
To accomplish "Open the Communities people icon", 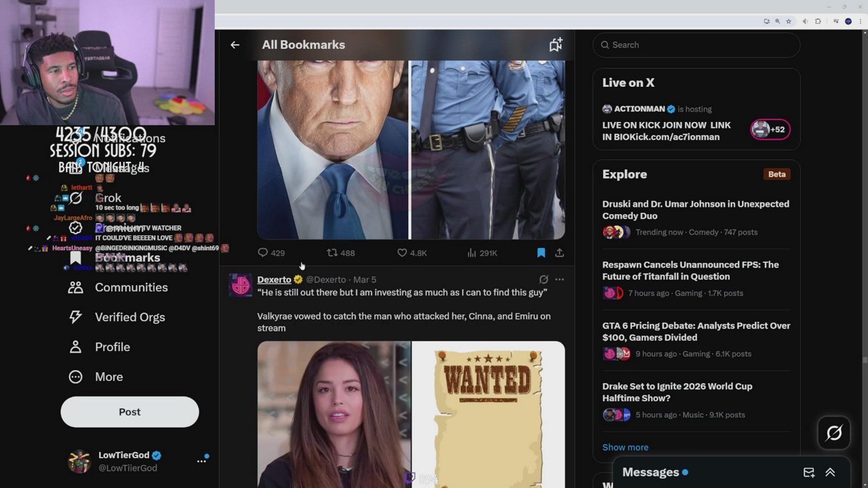I will tap(75, 287).
